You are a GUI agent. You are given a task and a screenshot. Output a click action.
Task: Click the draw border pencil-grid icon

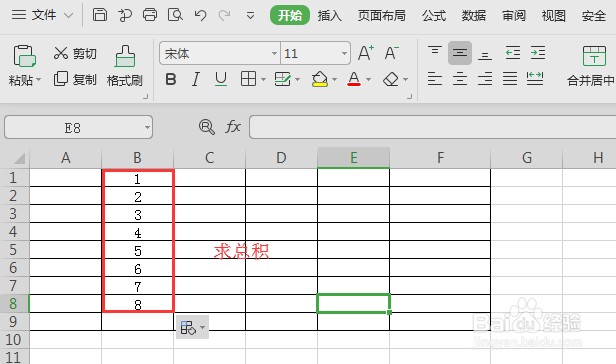pyautogui.click(x=282, y=79)
